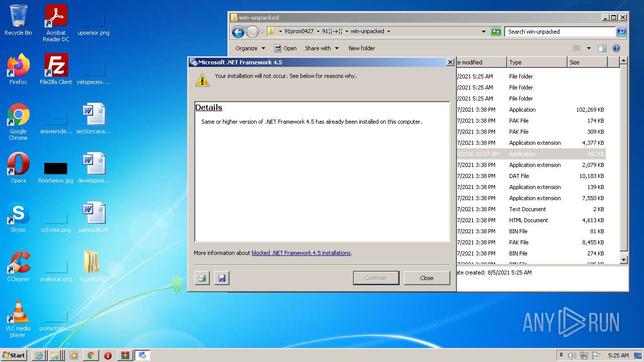Open the address bar history dropdown
The image size is (644, 362).
(x=484, y=31)
